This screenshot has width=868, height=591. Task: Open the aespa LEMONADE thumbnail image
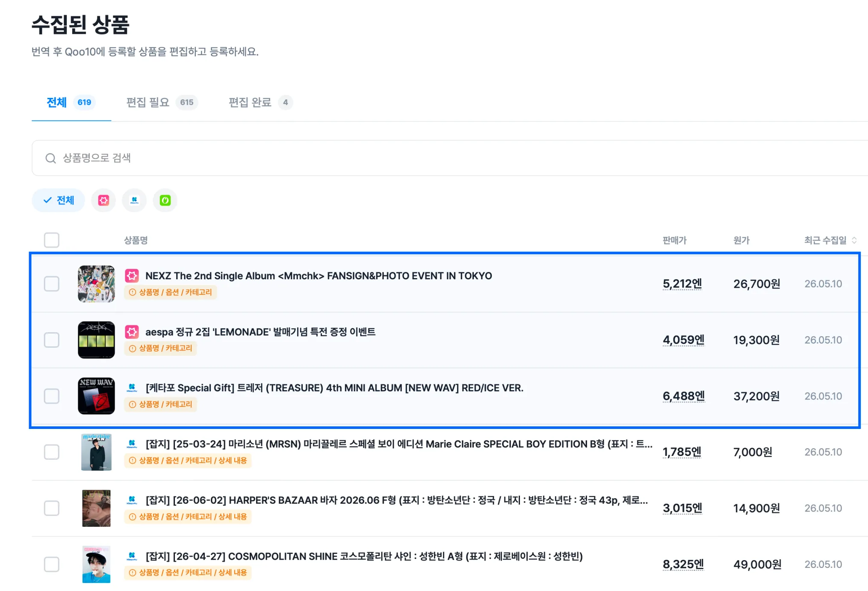(x=96, y=340)
